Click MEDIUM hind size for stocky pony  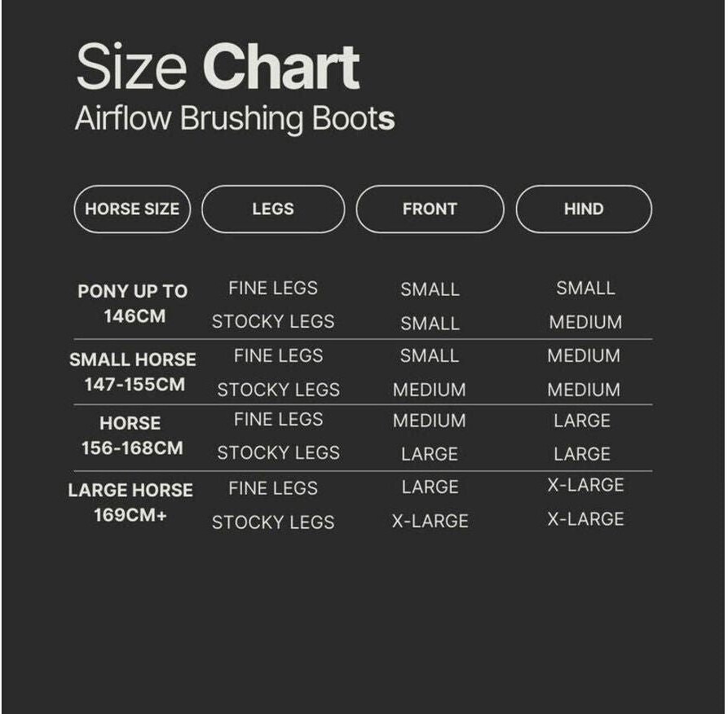pos(585,323)
